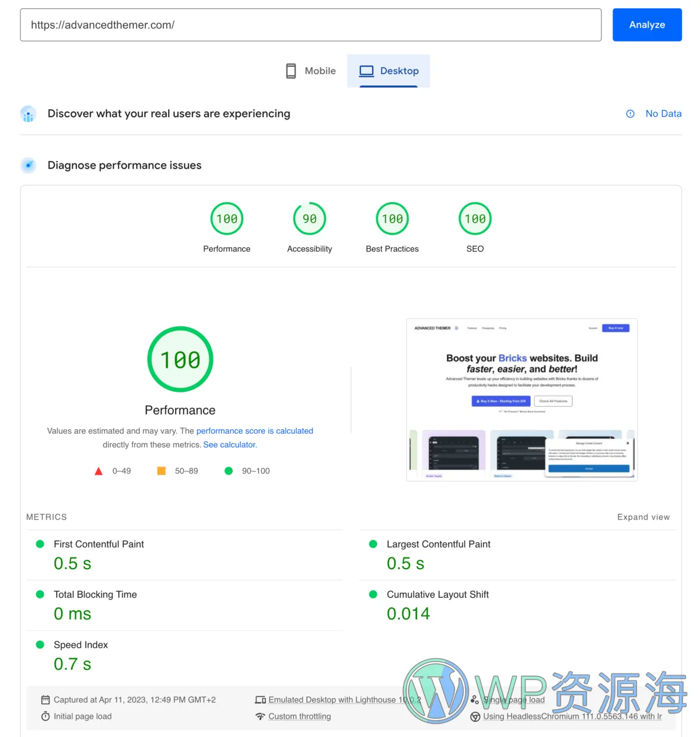Click the Captured at Apr 11, 2023 text
Image resolution: width=700 pixels, height=737 pixels.
pyautogui.click(x=135, y=700)
